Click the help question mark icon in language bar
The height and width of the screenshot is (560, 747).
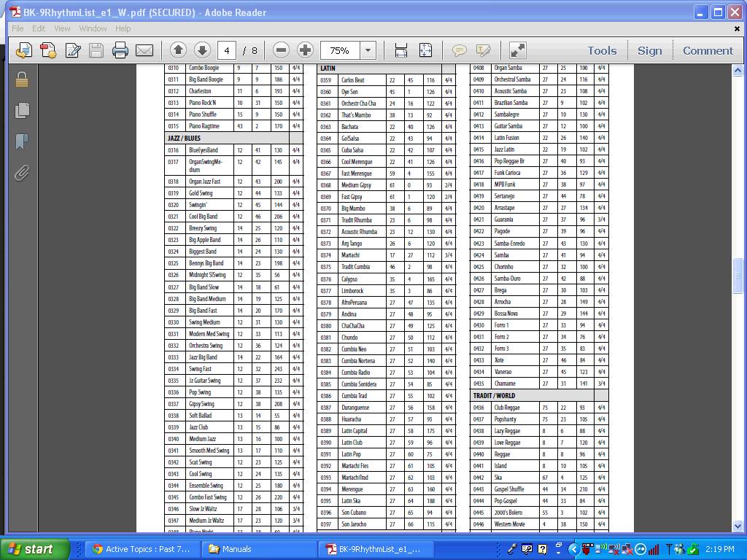(542, 549)
